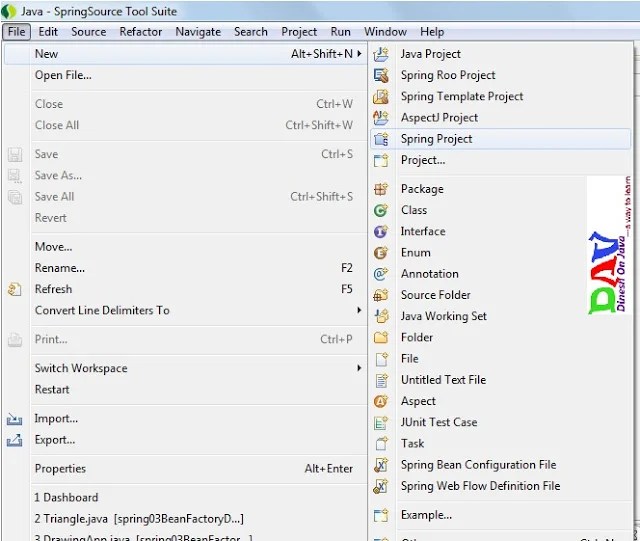
Task: Expand Convert Line Delimiters To submenu
Action: click(359, 310)
